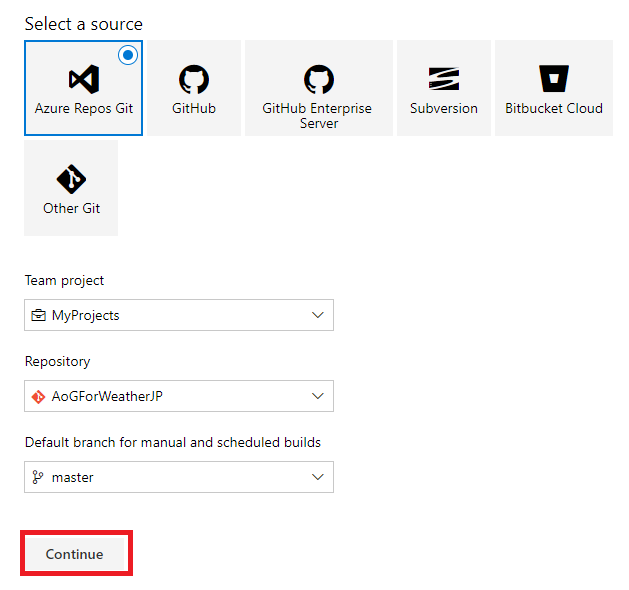Choose the GitHub octocat source icon
The width and height of the screenshot is (629, 590).
point(193,79)
